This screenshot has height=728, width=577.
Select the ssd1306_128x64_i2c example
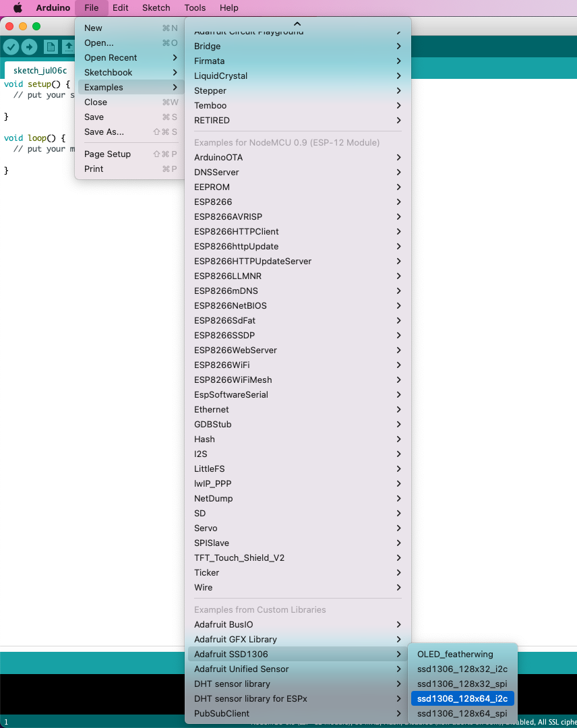[462, 698]
